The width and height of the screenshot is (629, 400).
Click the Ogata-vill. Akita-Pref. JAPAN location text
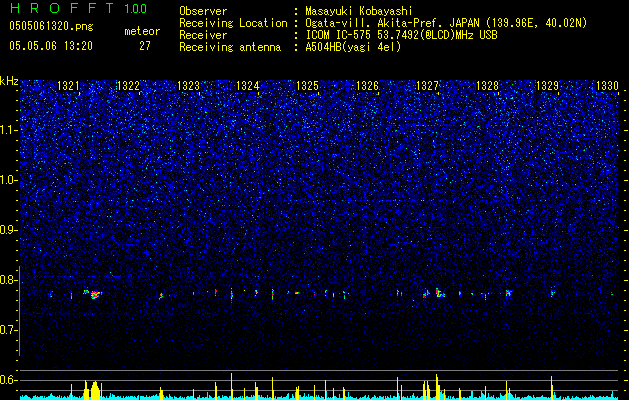(x=446, y=23)
